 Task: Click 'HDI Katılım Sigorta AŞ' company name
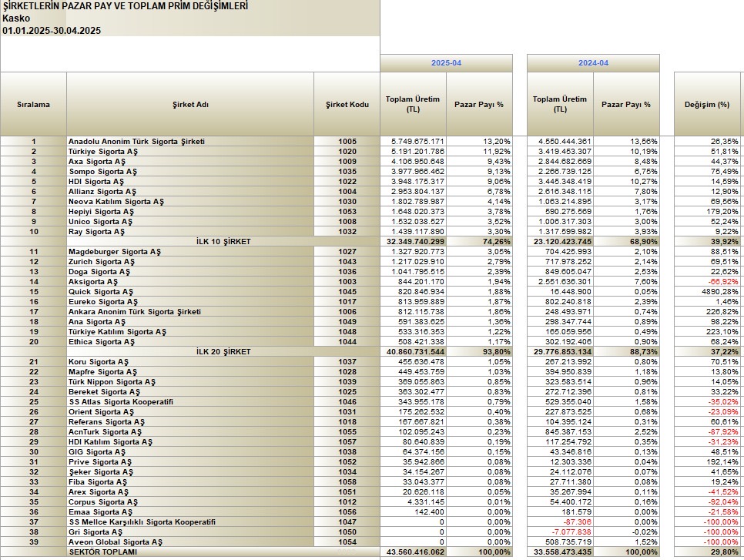point(110,441)
